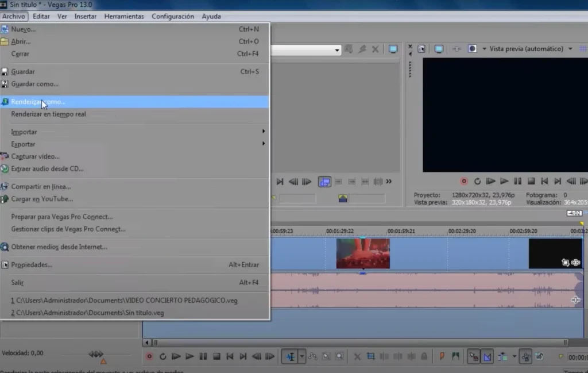Choose Capturar vídeo... in the menu
588x373 pixels.
click(x=134, y=156)
